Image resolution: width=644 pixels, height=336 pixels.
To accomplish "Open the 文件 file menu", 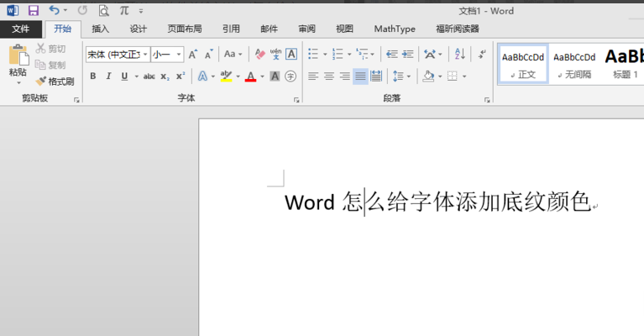I will [20, 29].
